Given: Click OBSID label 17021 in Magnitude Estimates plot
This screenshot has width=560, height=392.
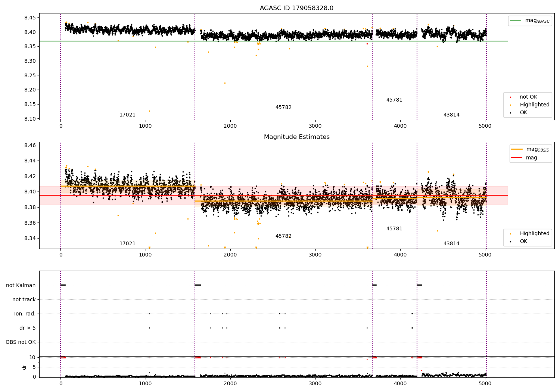Looking at the screenshot, I should (127, 244).
